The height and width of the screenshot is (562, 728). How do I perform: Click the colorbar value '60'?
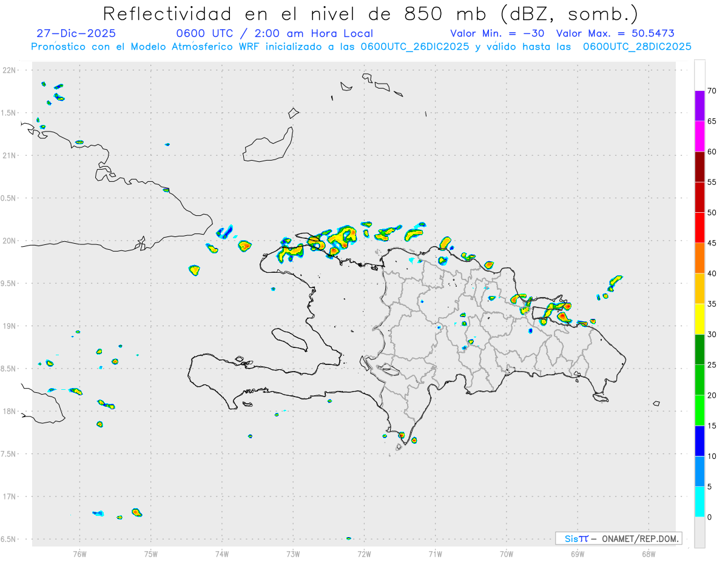pos(712,152)
